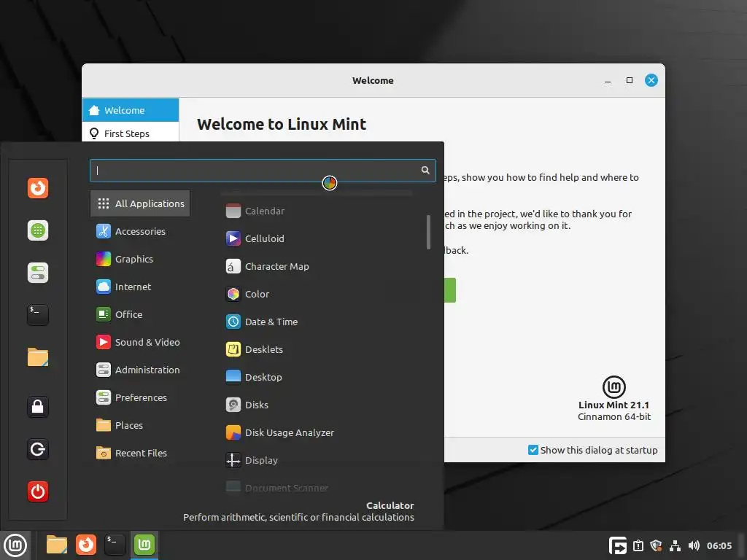Focus the application menu search field
This screenshot has width=747, height=560.
[263, 171]
